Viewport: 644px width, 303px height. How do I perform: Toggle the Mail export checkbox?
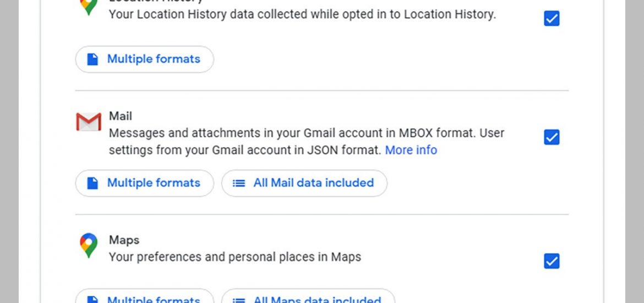coord(552,137)
